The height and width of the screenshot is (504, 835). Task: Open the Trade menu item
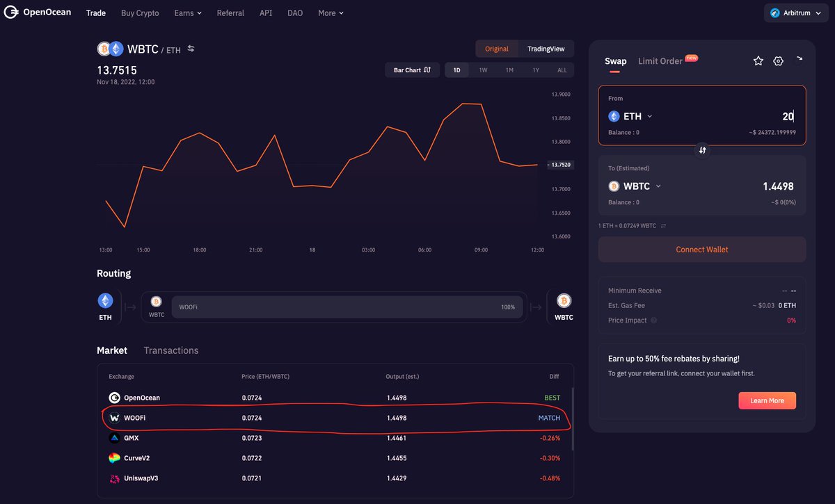click(x=96, y=13)
